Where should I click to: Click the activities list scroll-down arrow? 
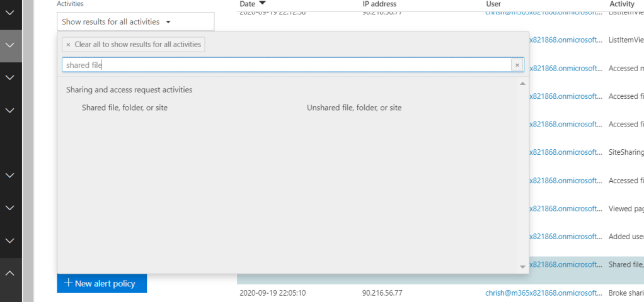[522, 267]
